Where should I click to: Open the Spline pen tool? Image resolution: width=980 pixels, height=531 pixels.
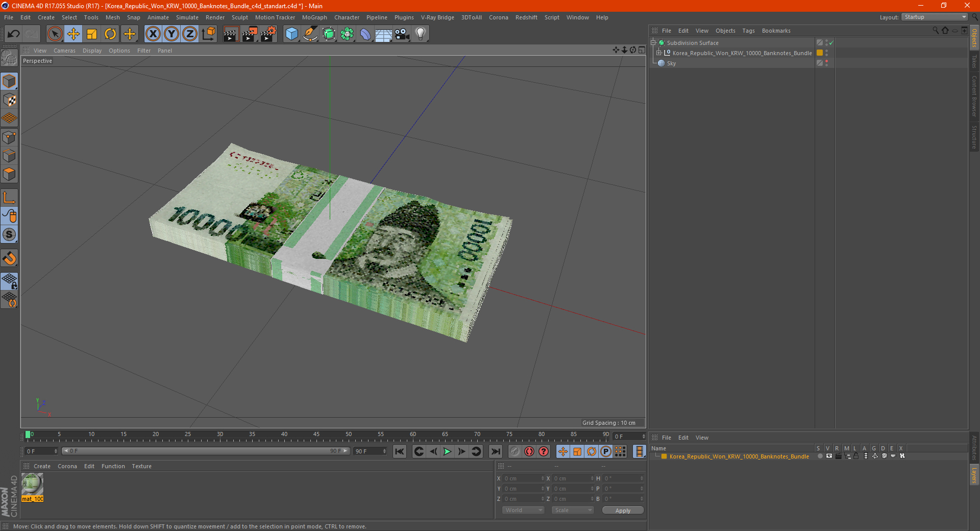[x=310, y=34]
